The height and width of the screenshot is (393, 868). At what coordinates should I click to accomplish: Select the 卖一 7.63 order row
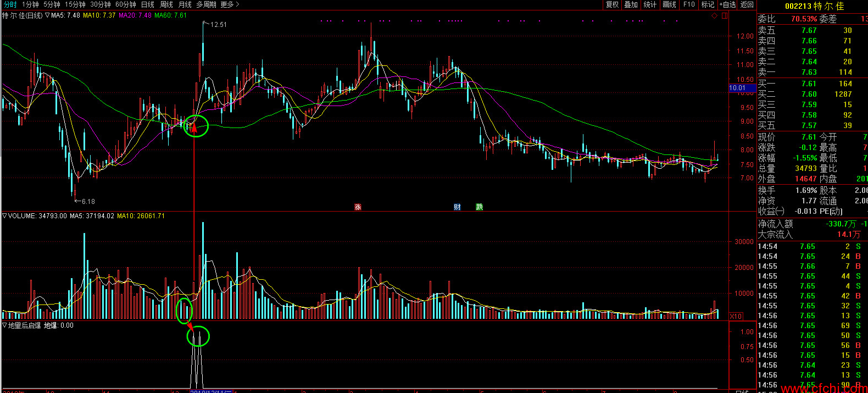coord(813,72)
